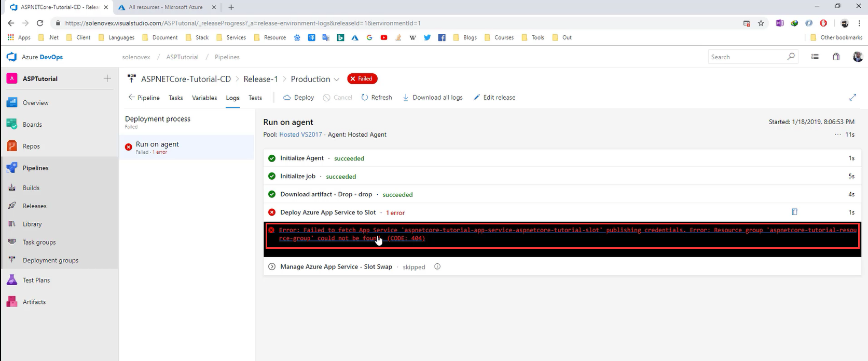Open the Wikipedia bookmark icon
The image size is (868, 361).
[413, 37]
